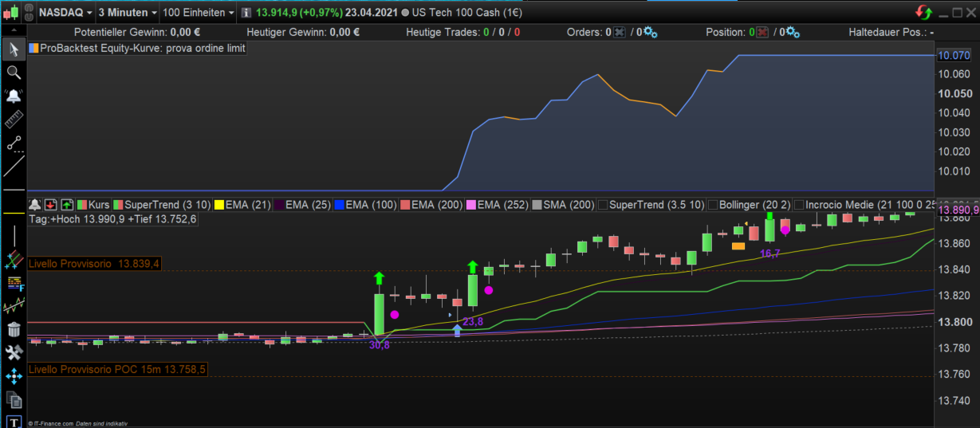Click ProBacktest Equity-Kurve label
Image resolution: width=980 pixels, height=428 pixels.
(142, 48)
